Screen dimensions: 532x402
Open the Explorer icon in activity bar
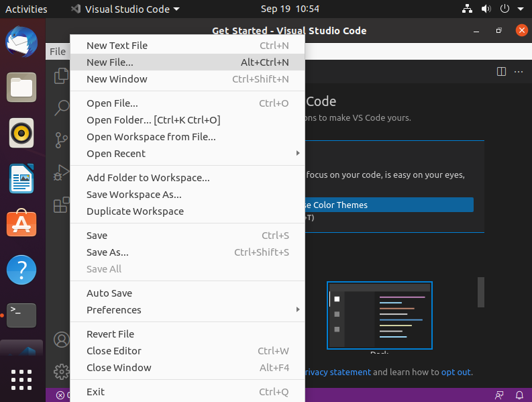(x=62, y=75)
